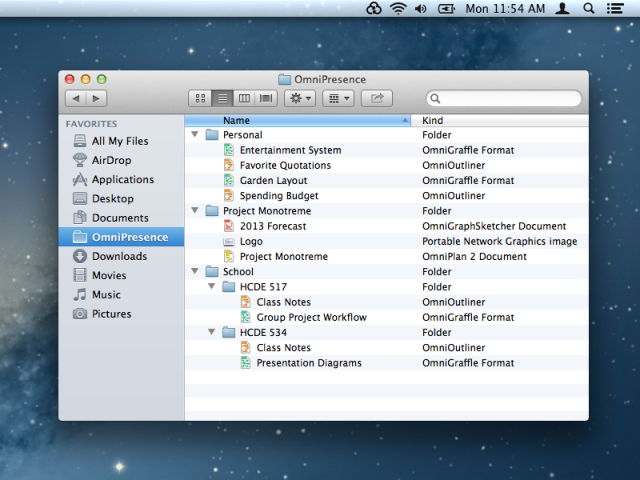Open the OmniPresence menu bar cloud icon
Image resolution: width=640 pixels, height=480 pixels.
click(373, 8)
